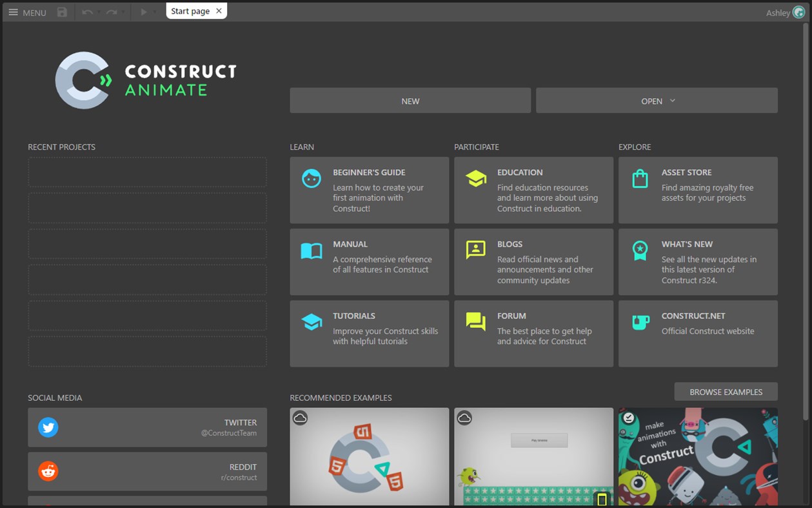Click the Manual book icon
This screenshot has width=812, height=508.
tap(311, 250)
